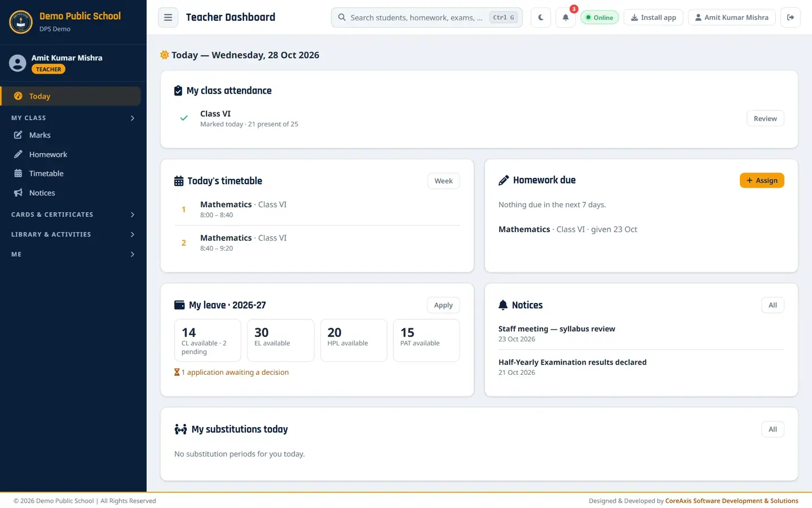Viewport: 812px width, 508px height.
Task: Open the Today page in the sidebar
Action: pyautogui.click(x=71, y=96)
